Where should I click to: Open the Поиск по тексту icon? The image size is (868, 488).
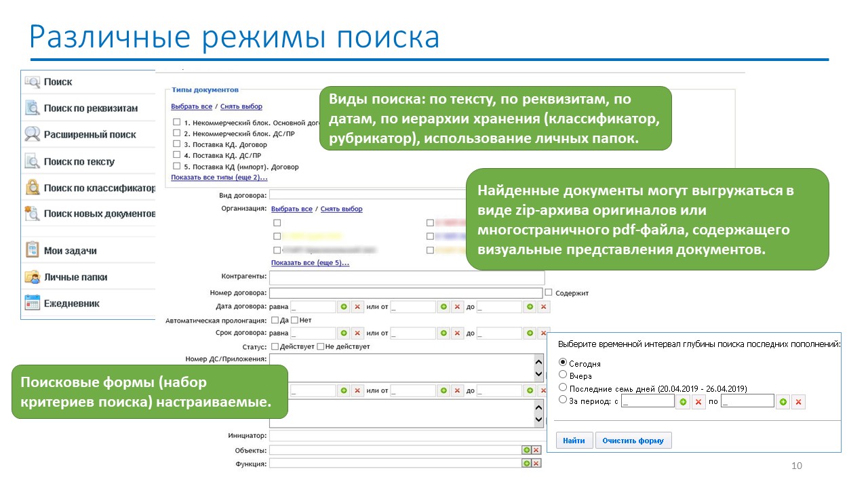click(x=32, y=161)
